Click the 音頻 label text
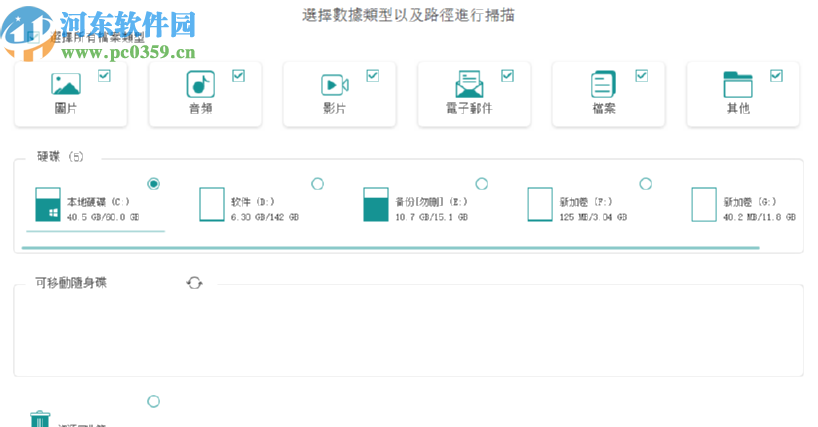The image size is (818, 427). (201, 108)
